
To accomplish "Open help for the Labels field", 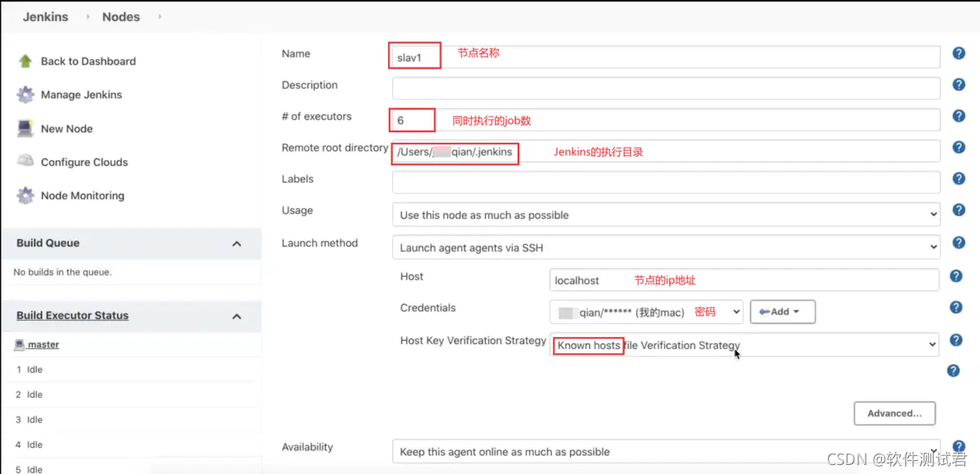I will (x=959, y=179).
